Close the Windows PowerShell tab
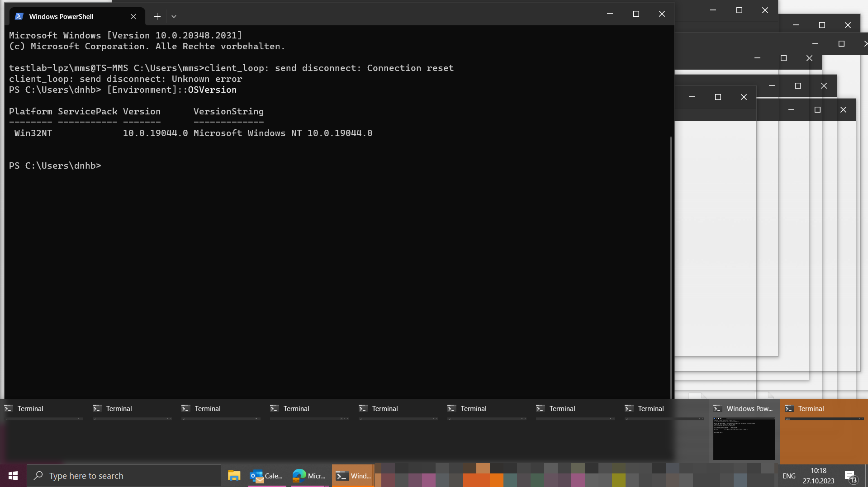The height and width of the screenshot is (487, 868). point(133,16)
